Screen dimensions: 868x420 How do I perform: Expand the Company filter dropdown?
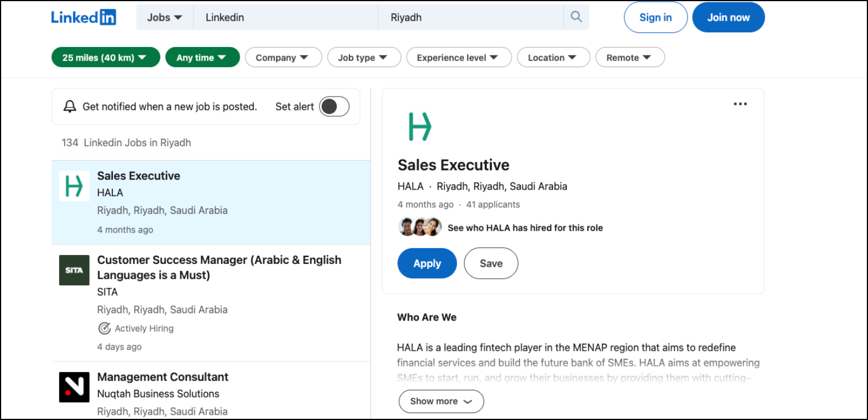[x=284, y=57]
